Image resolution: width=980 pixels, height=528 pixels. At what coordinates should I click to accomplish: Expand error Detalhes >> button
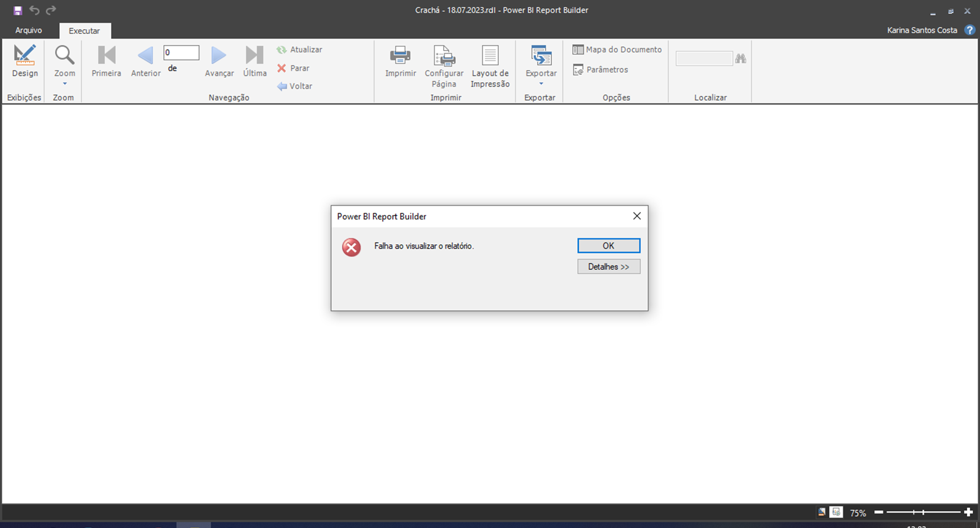coord(608,267)
